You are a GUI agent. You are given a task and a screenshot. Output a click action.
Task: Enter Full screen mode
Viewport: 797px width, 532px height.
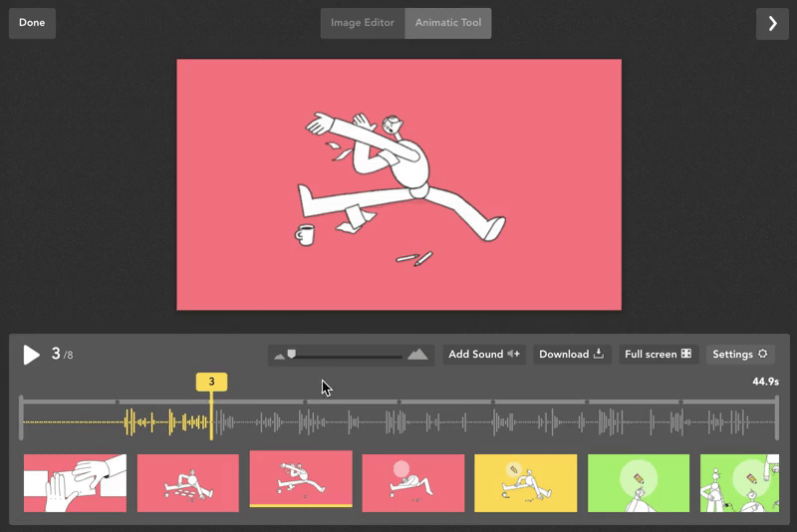click(658, 355)
